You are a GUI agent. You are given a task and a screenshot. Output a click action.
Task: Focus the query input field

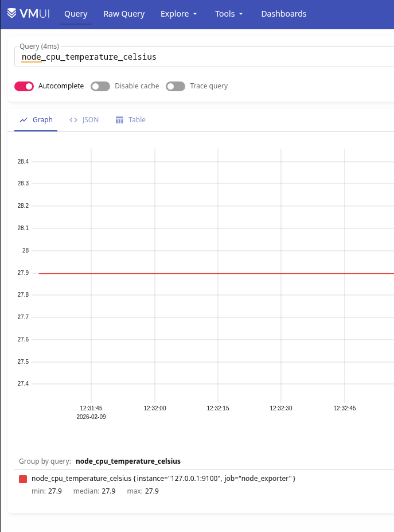pos(201,57)
